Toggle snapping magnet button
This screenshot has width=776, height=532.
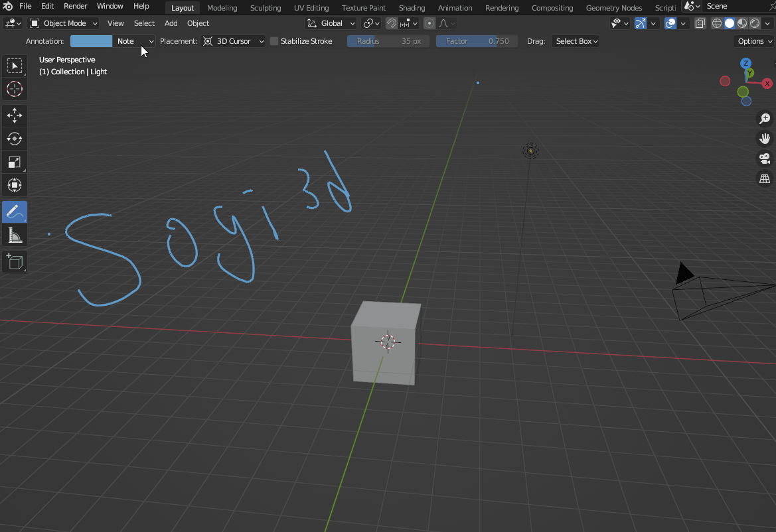click(x=392, y=23)
